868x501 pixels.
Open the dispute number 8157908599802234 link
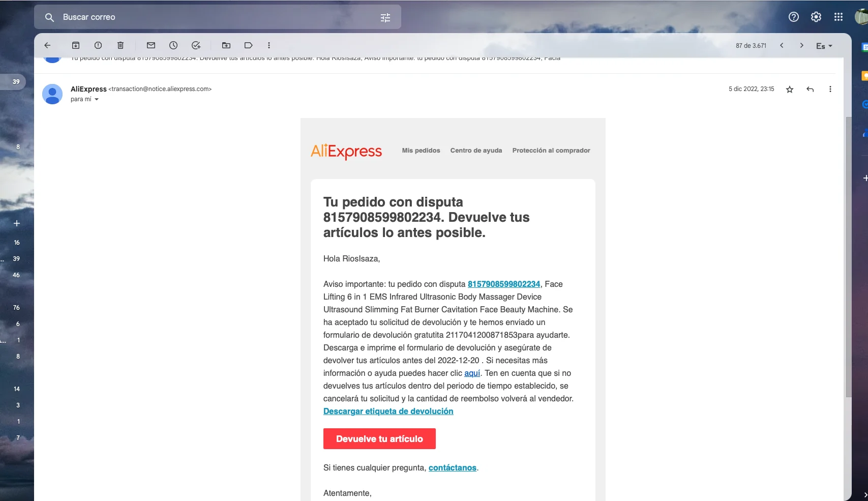point(504,284)
